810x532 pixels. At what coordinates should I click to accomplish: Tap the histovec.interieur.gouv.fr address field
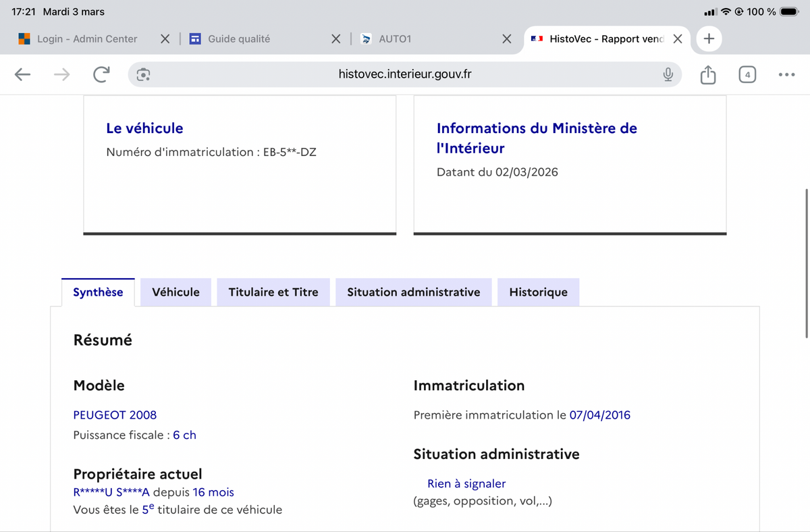tap(405, 75)
